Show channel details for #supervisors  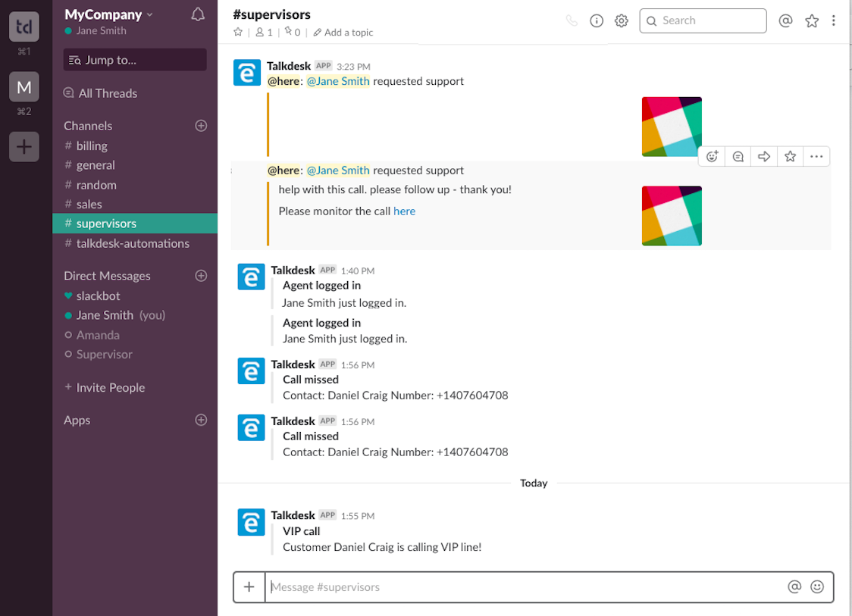point(597,20)
